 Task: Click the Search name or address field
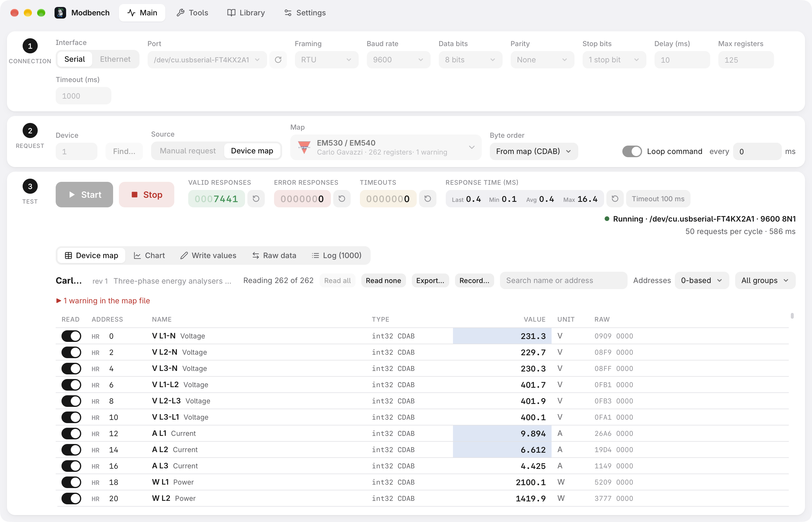[x=563, y=281]
